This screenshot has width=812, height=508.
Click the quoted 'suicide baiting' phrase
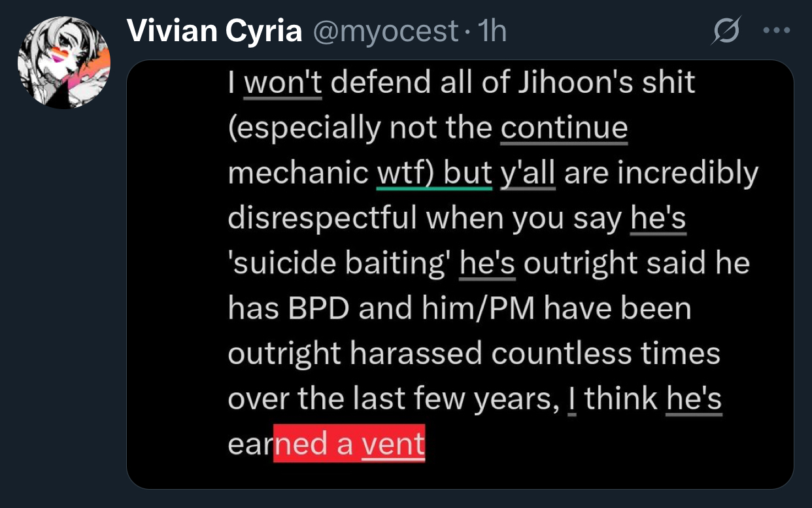coord(340,263)
